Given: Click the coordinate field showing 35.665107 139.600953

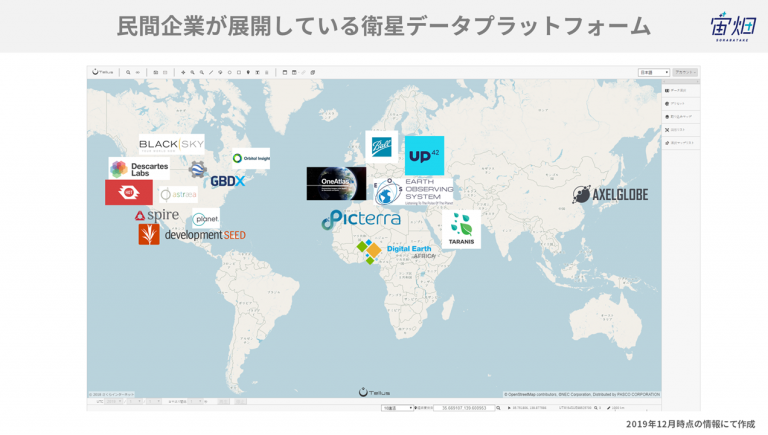Looking at the screenshot, I should tap(464, 408).
